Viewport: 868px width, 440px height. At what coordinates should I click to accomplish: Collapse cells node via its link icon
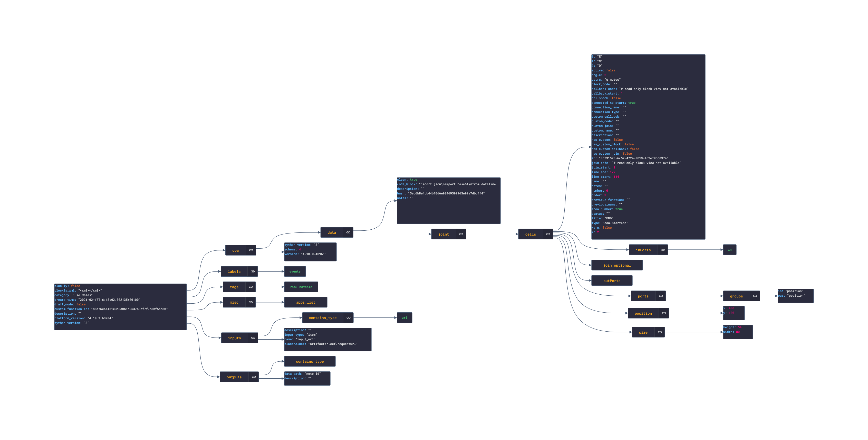(548, 234)
